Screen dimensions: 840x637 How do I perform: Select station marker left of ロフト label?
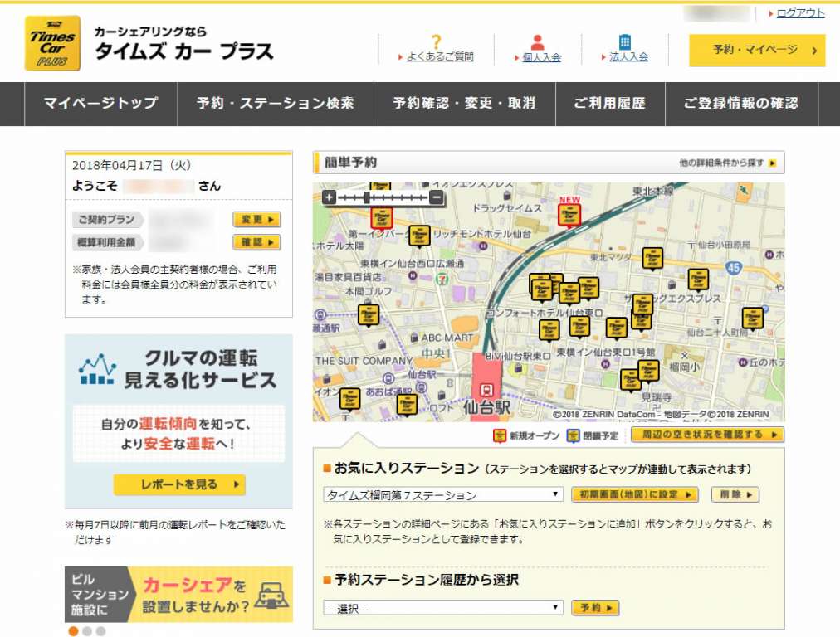point(407,405)
